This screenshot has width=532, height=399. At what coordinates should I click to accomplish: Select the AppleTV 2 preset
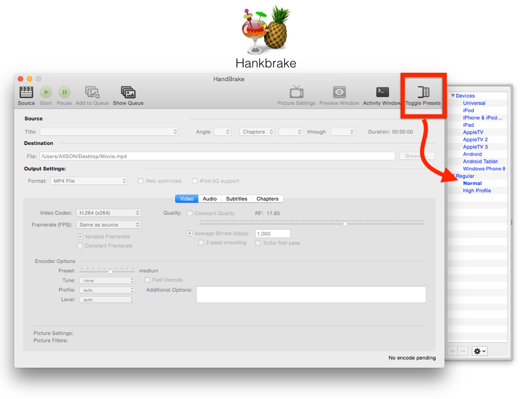coord(475,139)
